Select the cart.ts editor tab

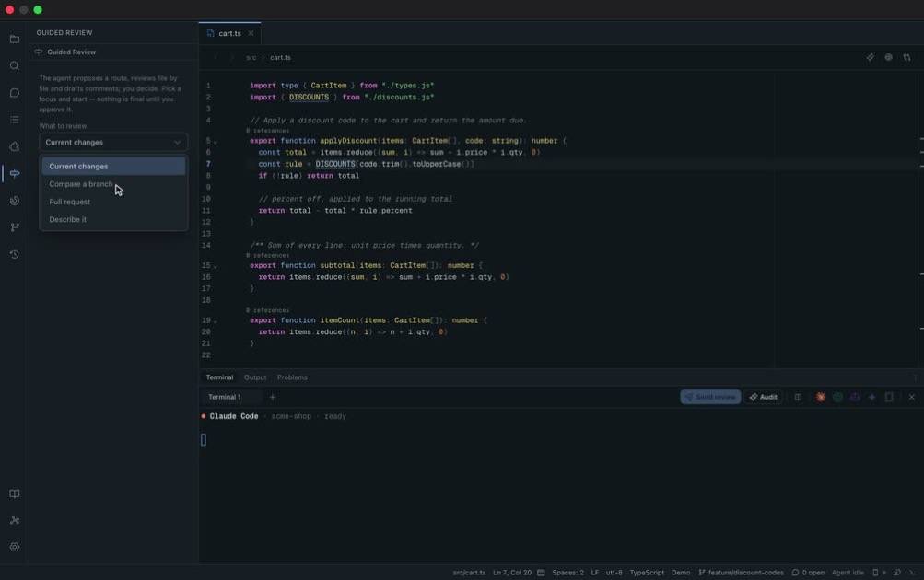pyautogui.click(x=229, y=33)
